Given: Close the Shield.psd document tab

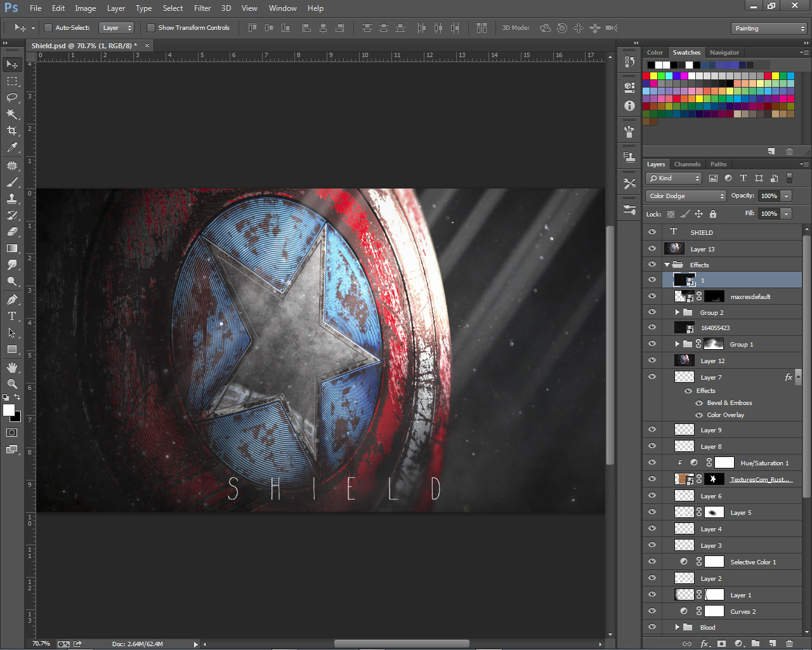Looking at the screenshot, I should 147,46.
